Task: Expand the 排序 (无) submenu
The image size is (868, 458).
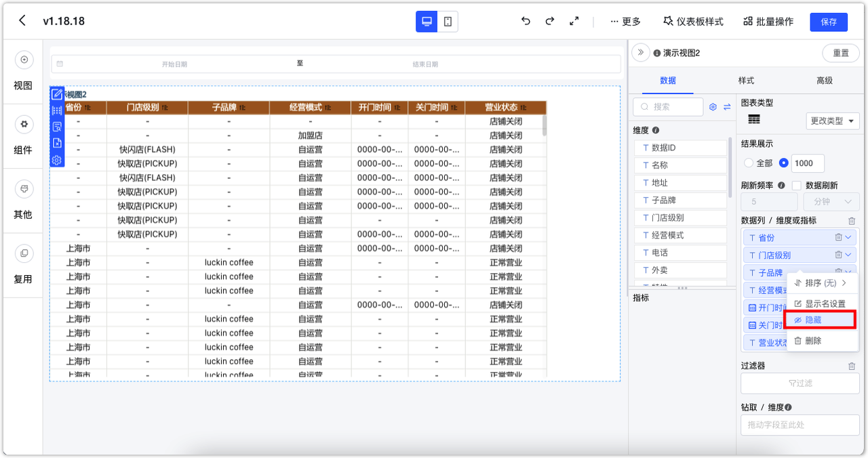Action: click(822, 283)
